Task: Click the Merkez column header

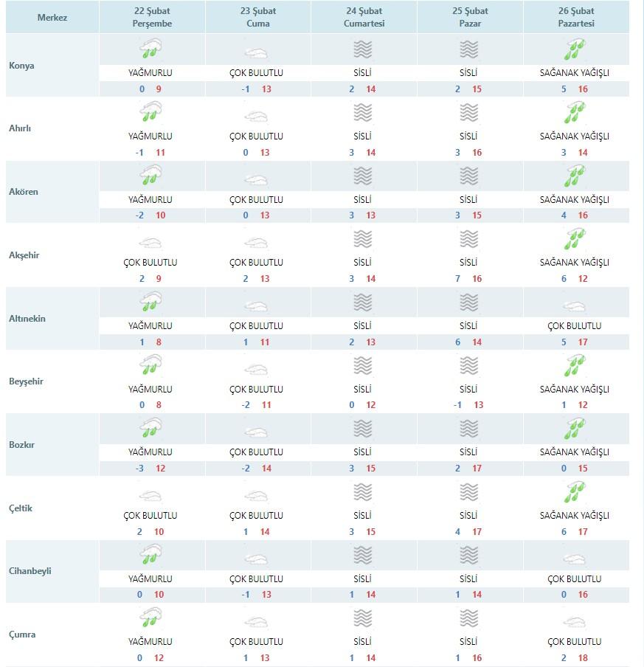Action: click(52, 18)
